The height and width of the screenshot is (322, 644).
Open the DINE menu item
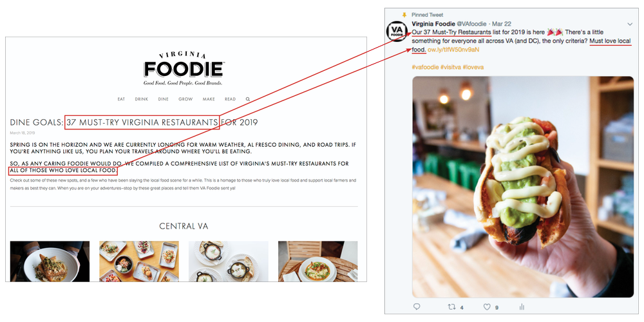tap(163, 99)
